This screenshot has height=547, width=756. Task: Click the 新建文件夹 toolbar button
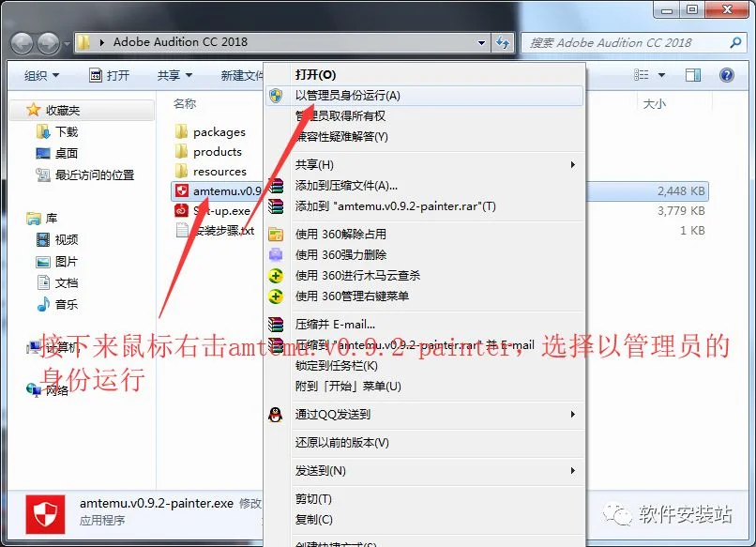(241, 75)
